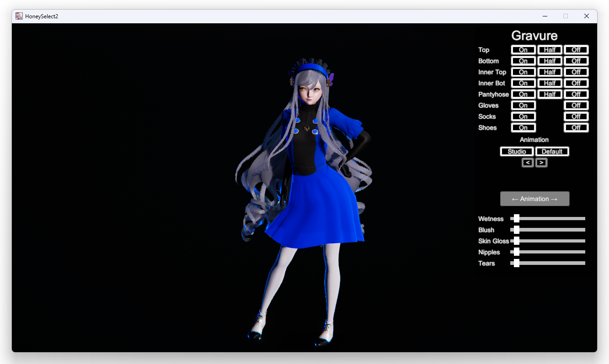Adjust the Blush slider handle

pyautogui.click(x=516, y=230)
